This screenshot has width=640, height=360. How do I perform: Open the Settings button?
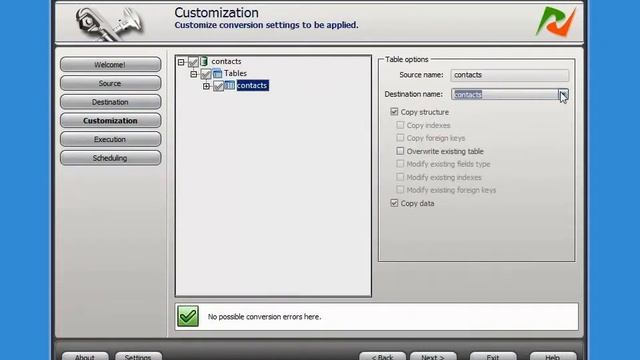138,356
